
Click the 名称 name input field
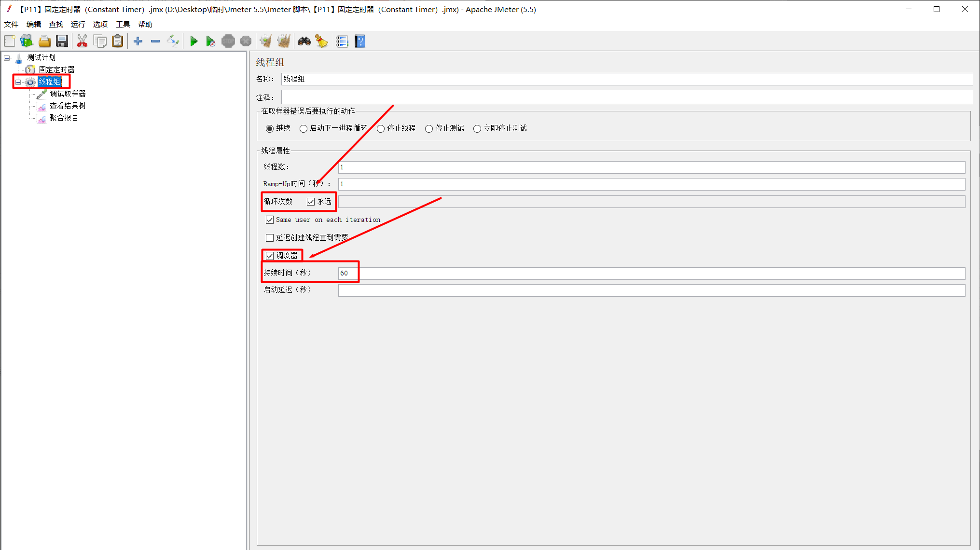pos(627,79)
